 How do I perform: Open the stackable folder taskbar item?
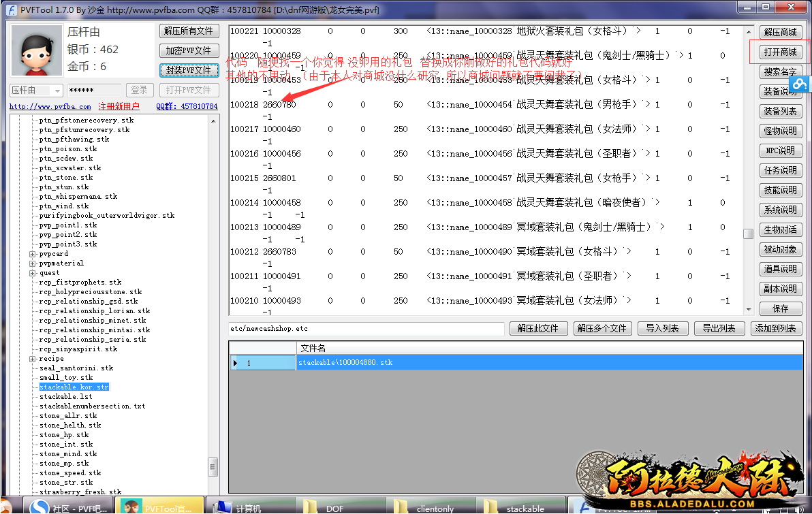518,507
